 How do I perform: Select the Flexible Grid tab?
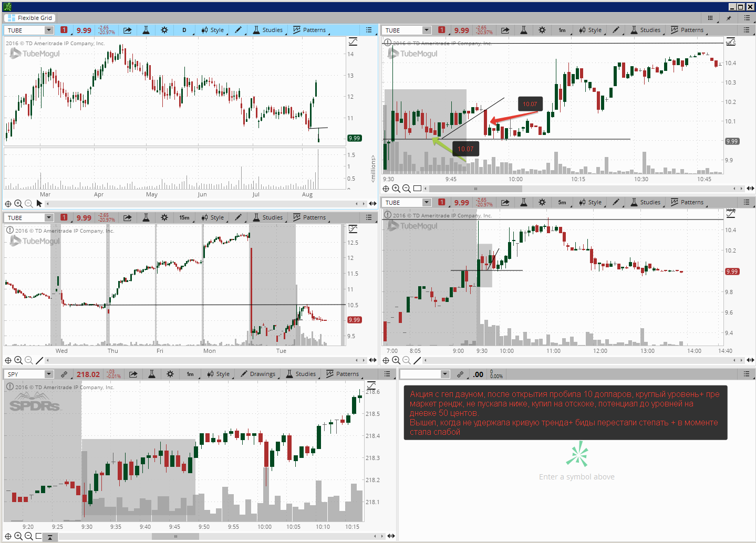tap(29, 18)
